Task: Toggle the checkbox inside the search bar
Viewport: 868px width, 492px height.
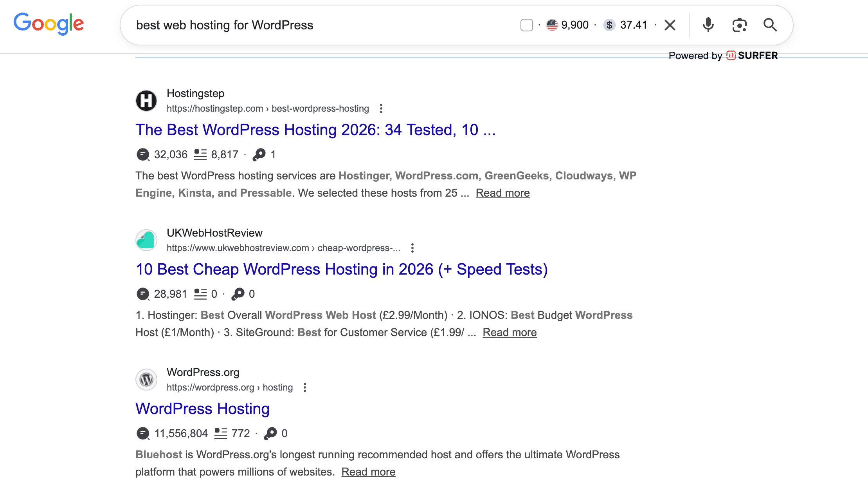Action: tap(526, 25)
